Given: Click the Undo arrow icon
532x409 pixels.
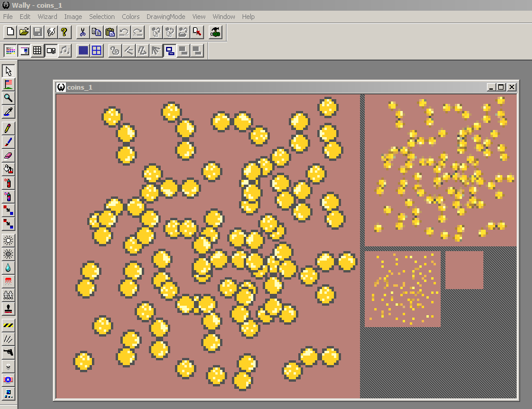Looking at the screenshot, I should (x=124, y=32).
